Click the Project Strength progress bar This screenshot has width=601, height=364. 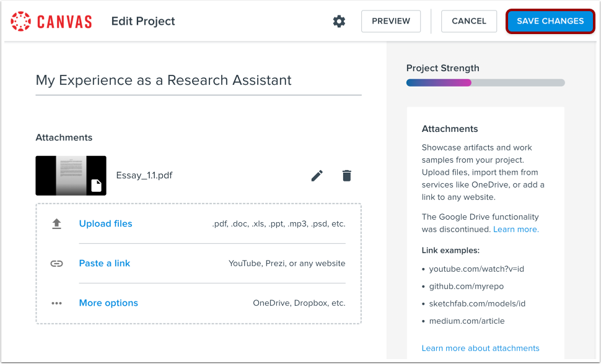click(485, 83)
